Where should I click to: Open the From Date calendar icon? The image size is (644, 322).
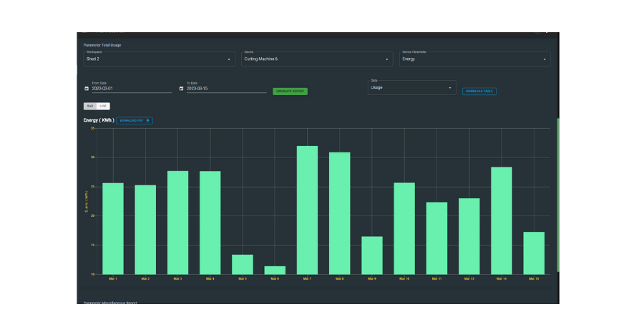click(87, 88)
